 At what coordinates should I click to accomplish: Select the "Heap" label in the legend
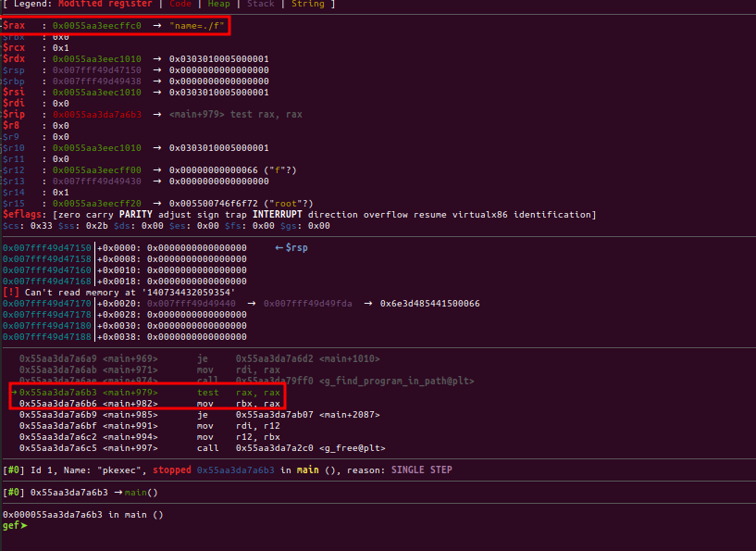click(218, 5)
